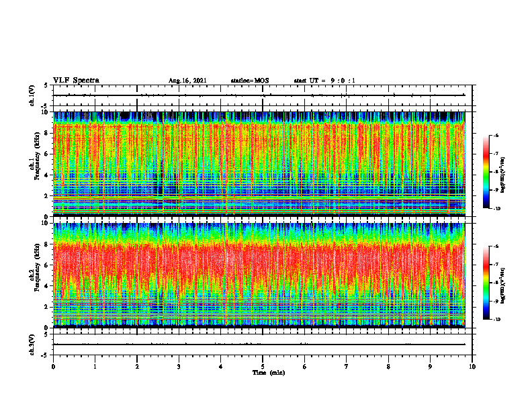
Task: Click the '4' kHz tick on ch.2 frequency axis
Action: point(47,286)
